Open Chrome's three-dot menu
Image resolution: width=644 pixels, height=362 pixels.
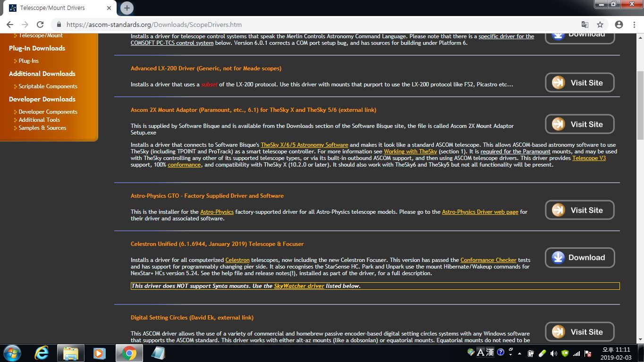(634, 25)
